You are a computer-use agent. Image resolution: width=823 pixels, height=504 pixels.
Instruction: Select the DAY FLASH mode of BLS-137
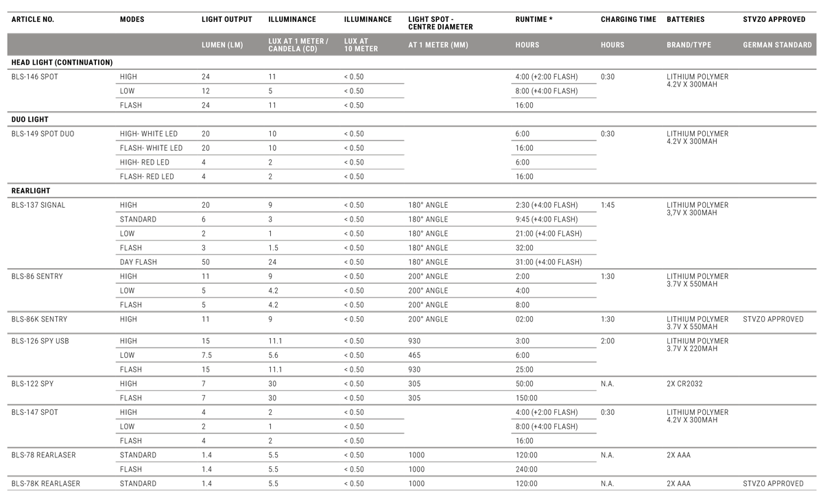tap(138, 262)
